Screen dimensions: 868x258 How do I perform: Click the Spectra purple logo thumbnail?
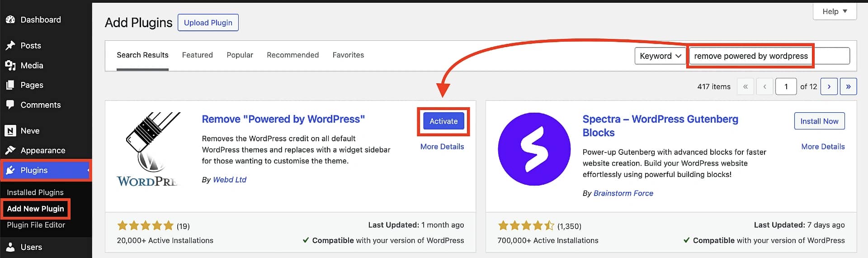534,149
